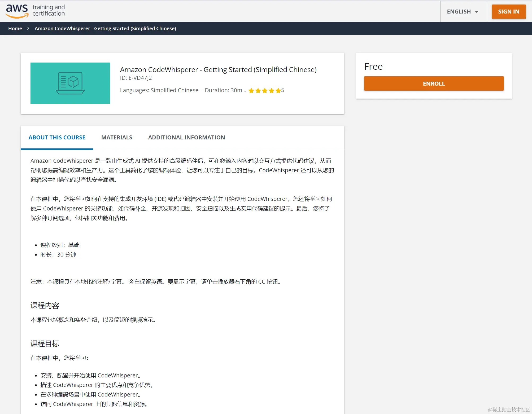Image resolution: width=532 pixels, height=414 pixels.
Task: Click the course title heading text
Action: 218,70
